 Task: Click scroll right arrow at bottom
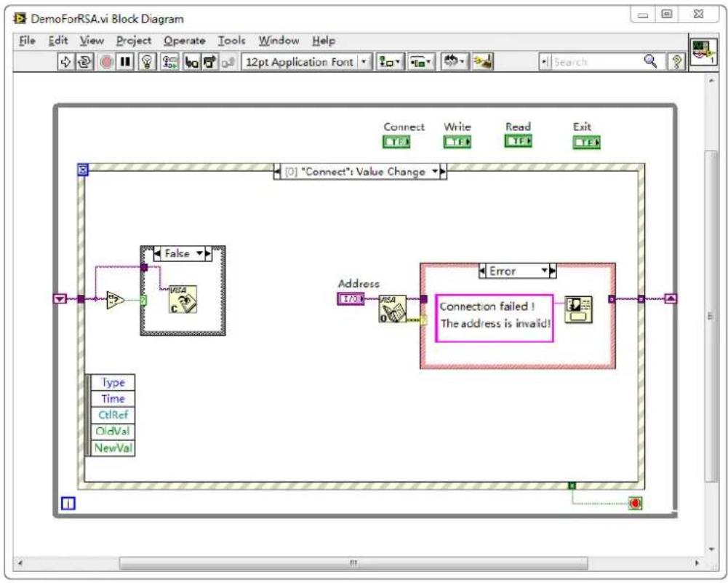(x=697, y=563)
